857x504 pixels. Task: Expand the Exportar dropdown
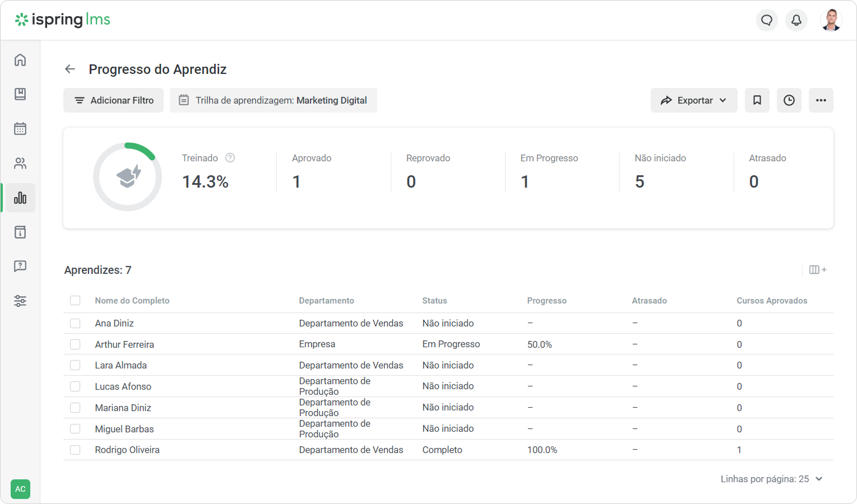[x=694, y=100]
